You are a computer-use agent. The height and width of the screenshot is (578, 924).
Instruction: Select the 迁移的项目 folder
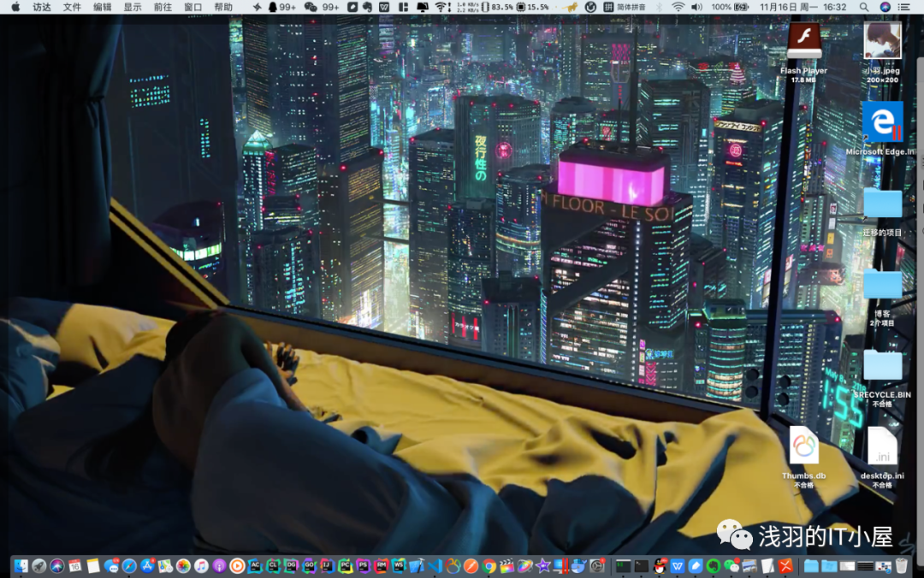[882, 203]
